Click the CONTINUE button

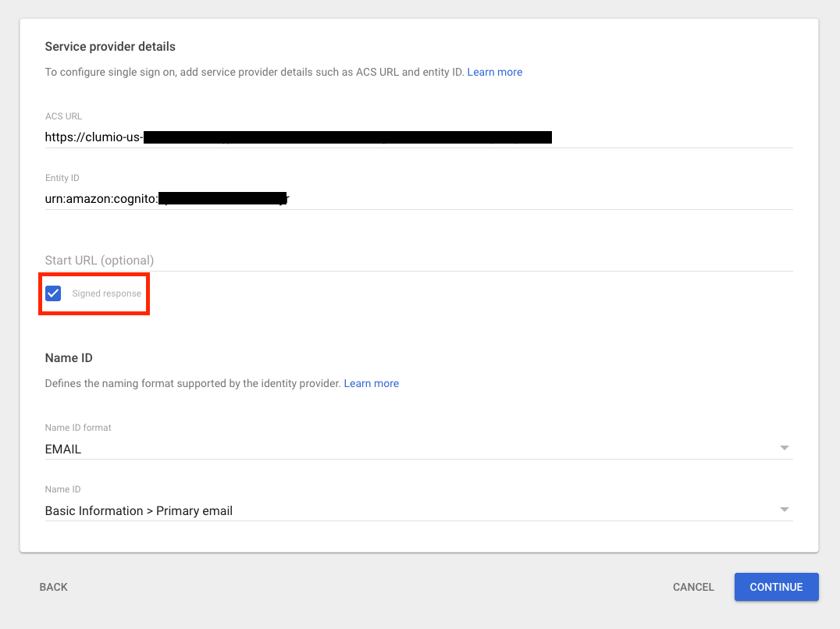[x=776, y=587]
